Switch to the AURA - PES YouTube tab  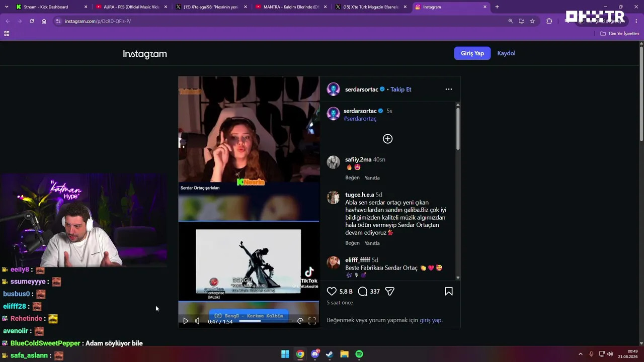click(x=131, y=7)
